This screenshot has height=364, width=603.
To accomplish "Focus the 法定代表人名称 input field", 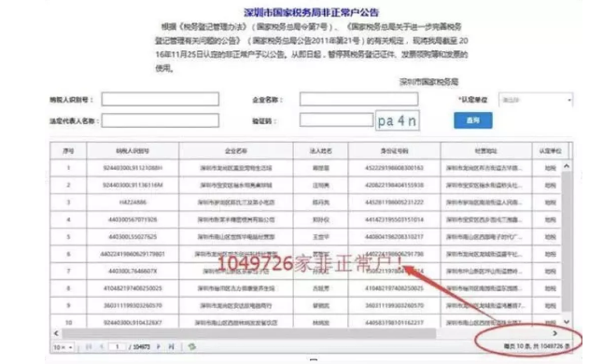I will click(x=161, y=120).
